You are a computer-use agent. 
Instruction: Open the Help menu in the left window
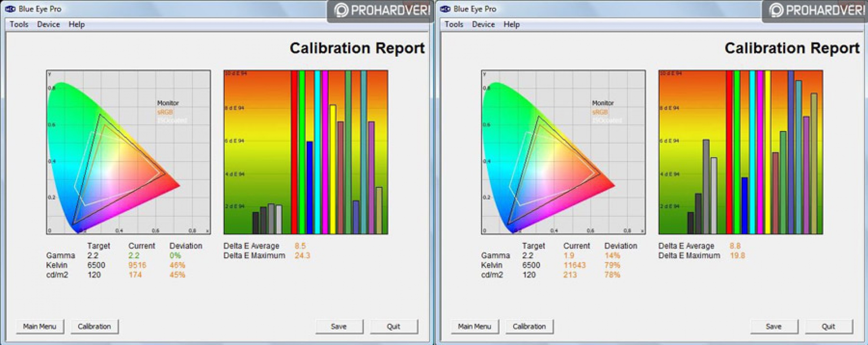(76, 24)
